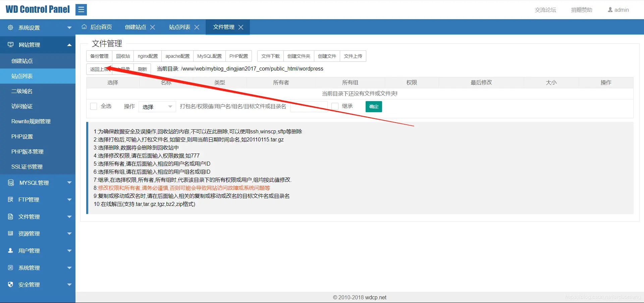Expand the sidebar 文件管理 arrow
Image resolution: width=644 pixels, height=303 pixels.
coord(69,217)
